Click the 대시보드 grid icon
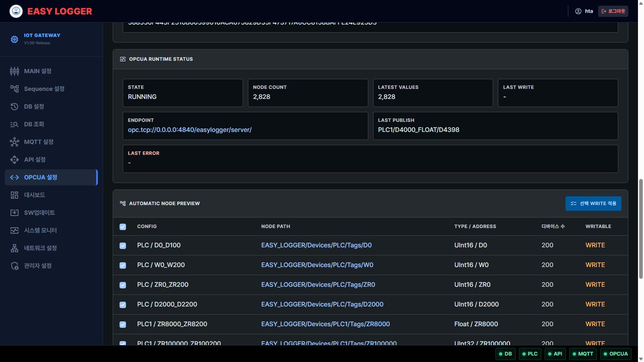 pos(14,195)
